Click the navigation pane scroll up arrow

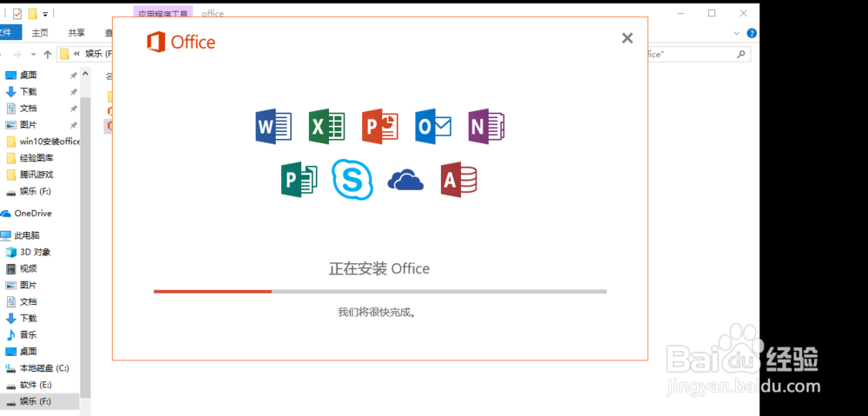[85, 73]
